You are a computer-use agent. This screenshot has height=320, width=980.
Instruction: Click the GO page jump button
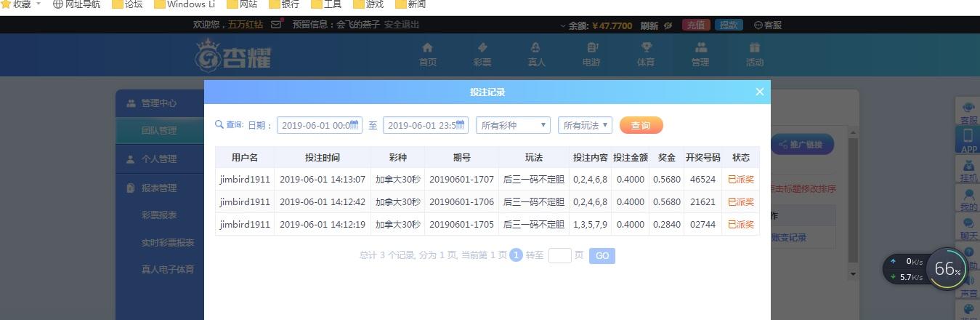click(602, 255)
